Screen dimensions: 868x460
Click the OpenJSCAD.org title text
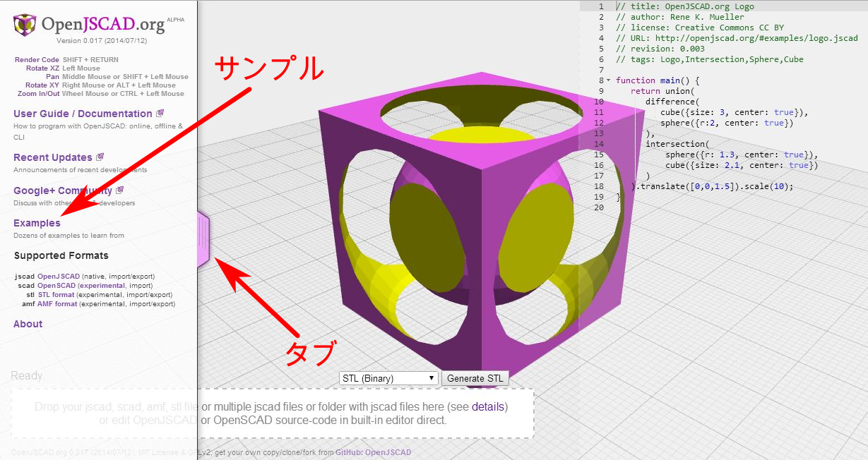[103, 25]
